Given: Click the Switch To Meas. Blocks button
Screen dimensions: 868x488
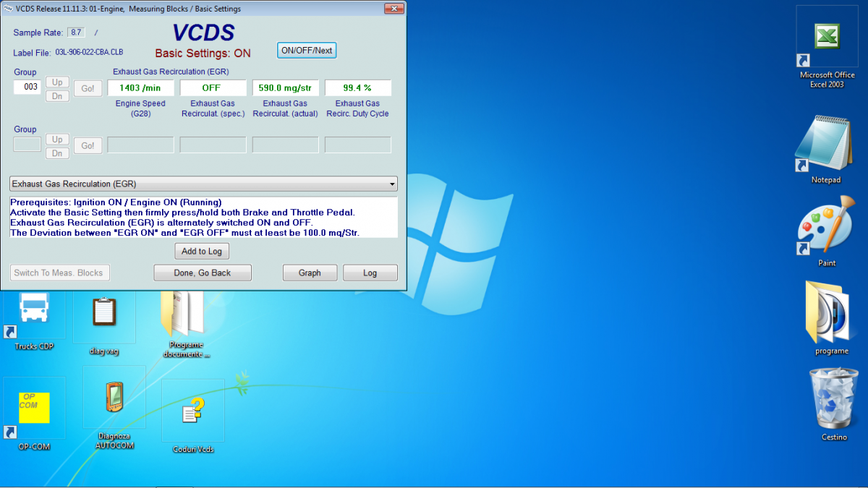Looking at the screenshot, I should (x=60, y=273).
